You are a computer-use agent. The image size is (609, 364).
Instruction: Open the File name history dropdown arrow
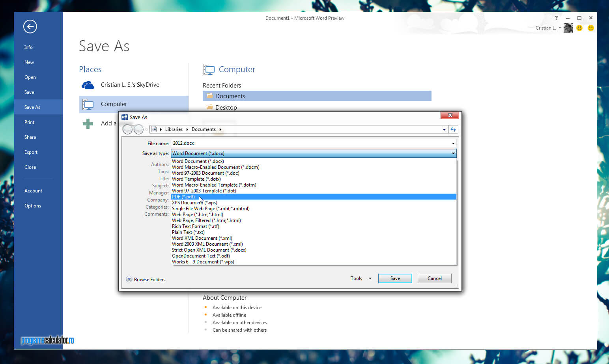[453, 144]
